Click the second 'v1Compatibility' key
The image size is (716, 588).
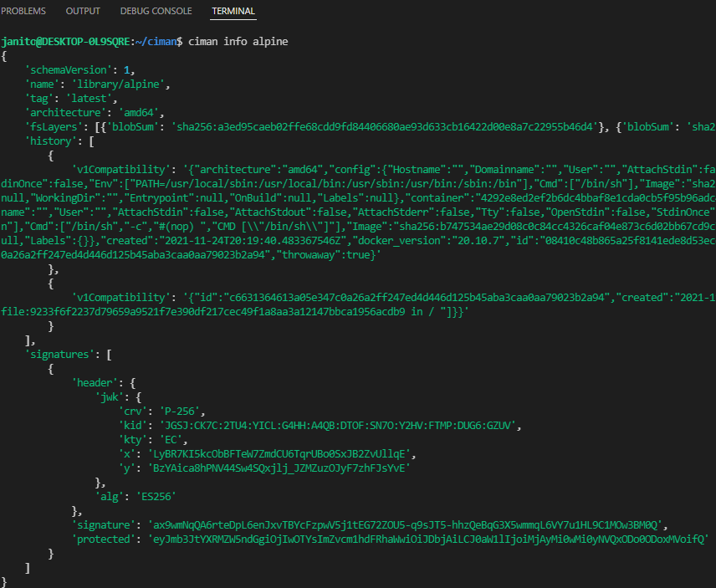pos(121,297)
